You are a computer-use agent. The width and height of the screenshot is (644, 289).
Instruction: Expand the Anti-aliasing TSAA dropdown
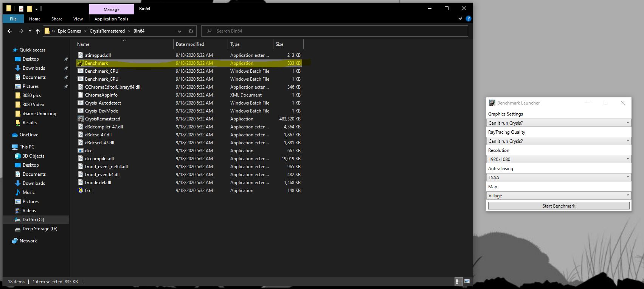(559, 177)
